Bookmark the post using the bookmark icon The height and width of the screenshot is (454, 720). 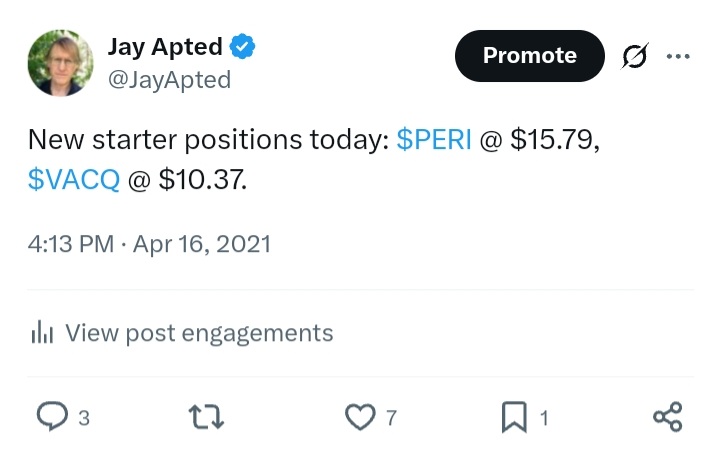(x=514, y=417)
